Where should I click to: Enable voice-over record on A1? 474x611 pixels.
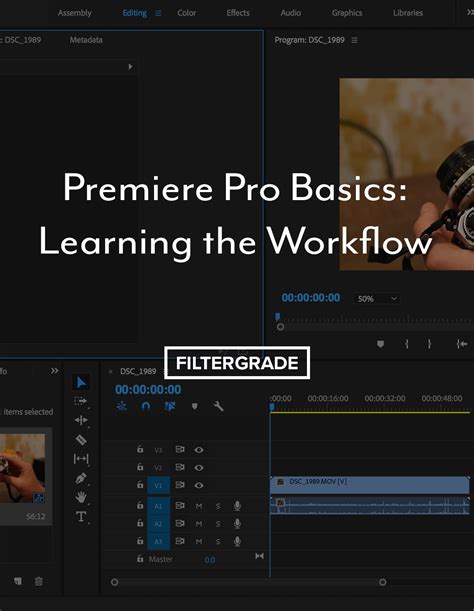tap(237, 506)
